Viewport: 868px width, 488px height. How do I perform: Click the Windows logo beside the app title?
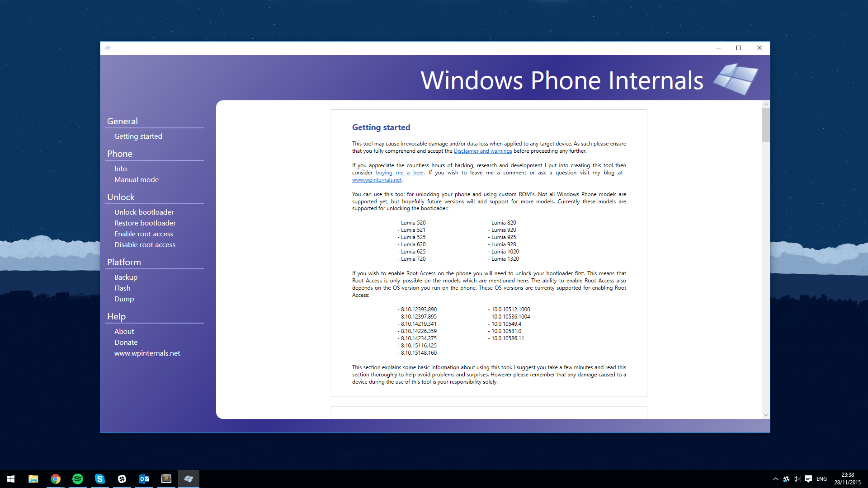point(736,79)
